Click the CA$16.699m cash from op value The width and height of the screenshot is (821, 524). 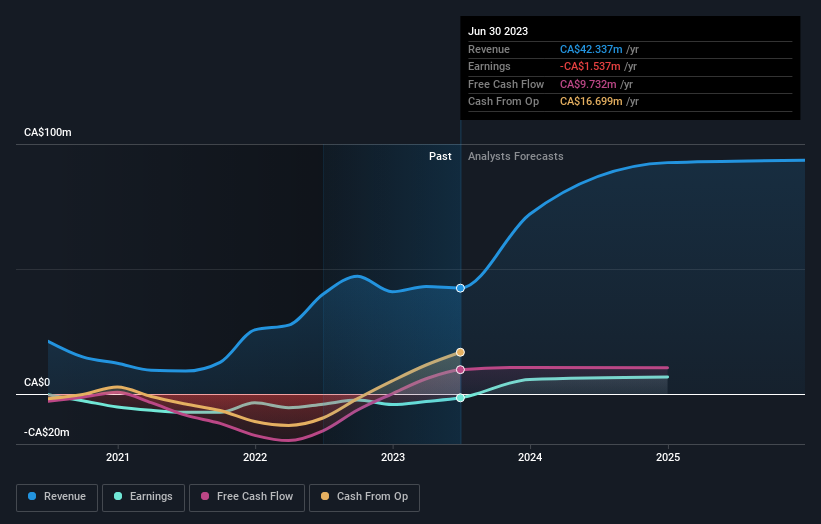click(591, 102)
